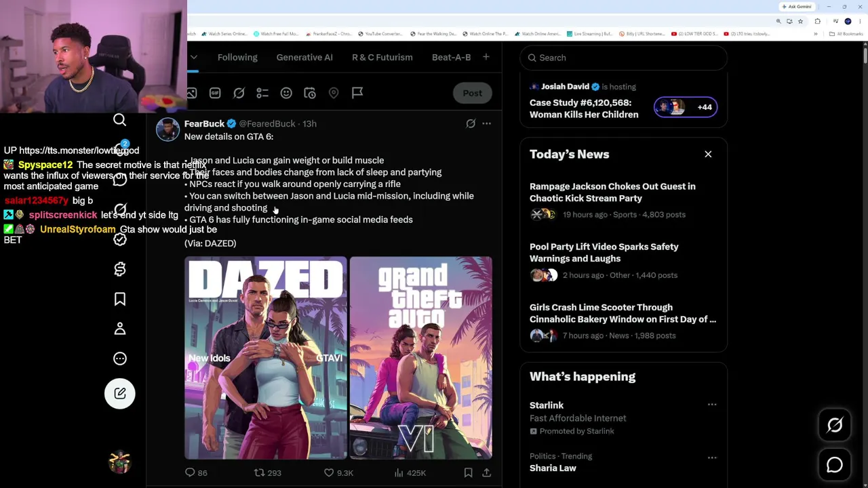Reply to the FearBuck GTA 6 post
This screenshot has height=488, width=868.
[196, 473]
